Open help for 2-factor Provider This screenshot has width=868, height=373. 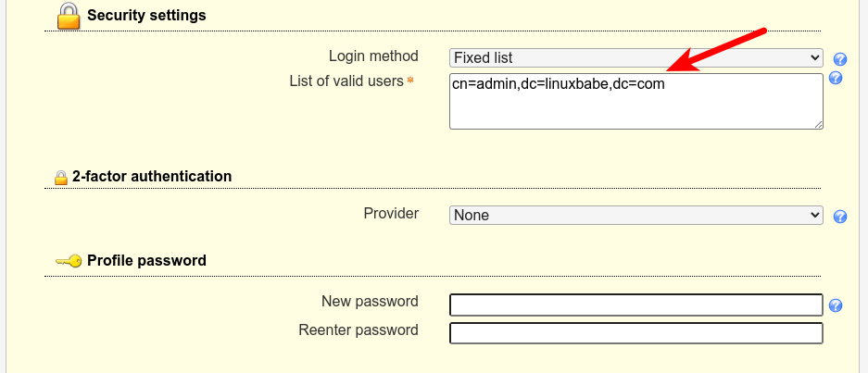pos(840,217)
